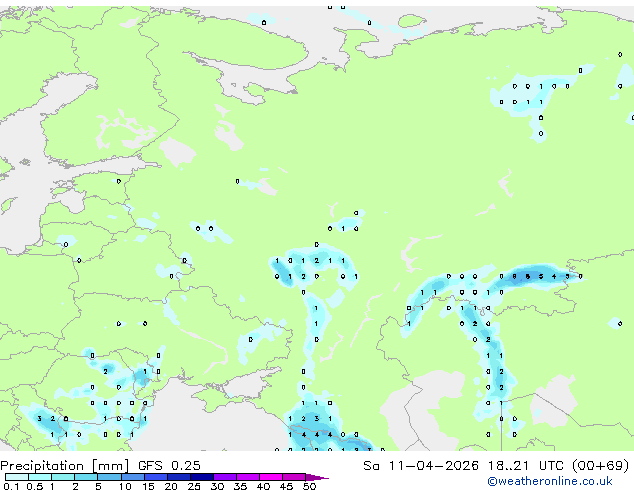The width and height of the screenshot is (634, 490).
Task: Pick the 10–15 mm legend color swatch
Action: coord(133,477)
